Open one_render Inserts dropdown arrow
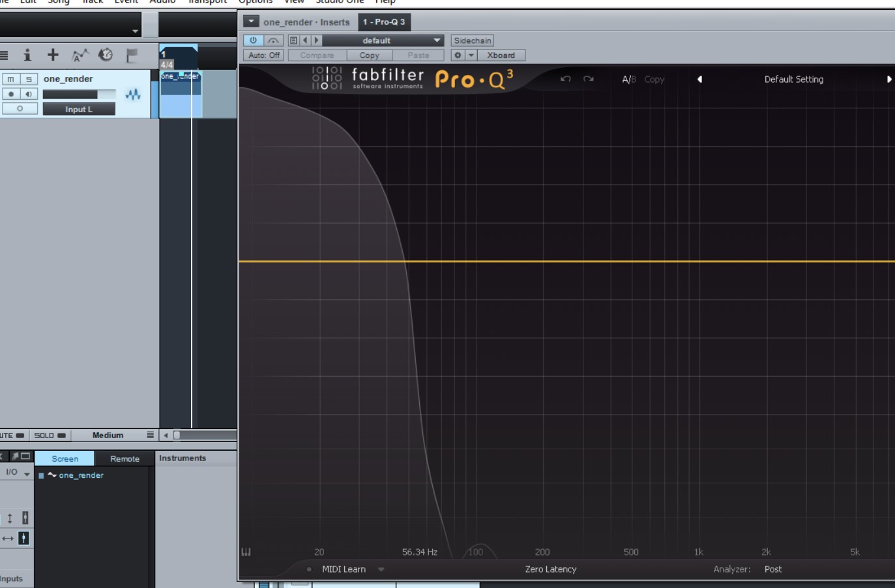This screenshot has height=588, width=895. click(251, 22)
